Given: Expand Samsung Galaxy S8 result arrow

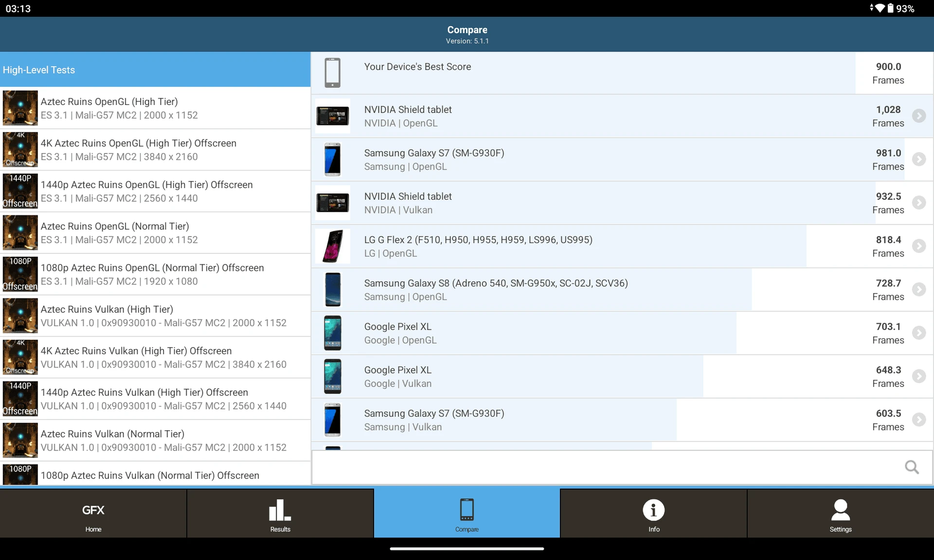Looking at the screenshot, I should [x=918, y=289].
